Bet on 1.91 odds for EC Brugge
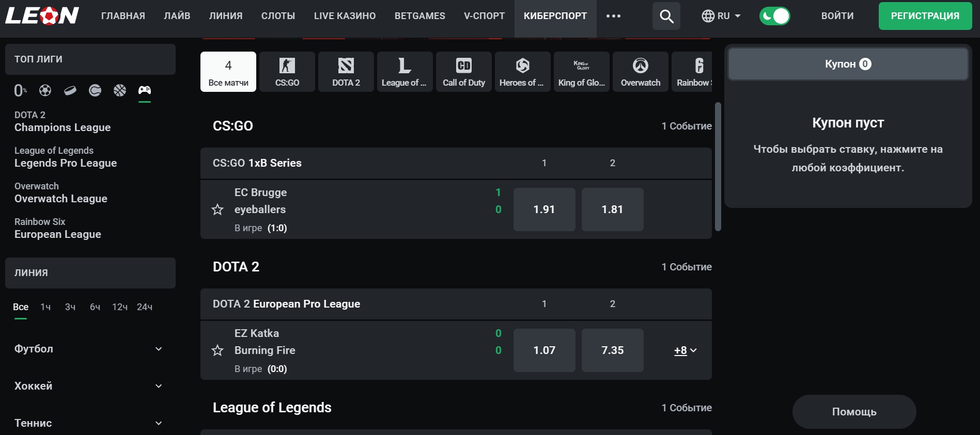 tap(544, 210)
